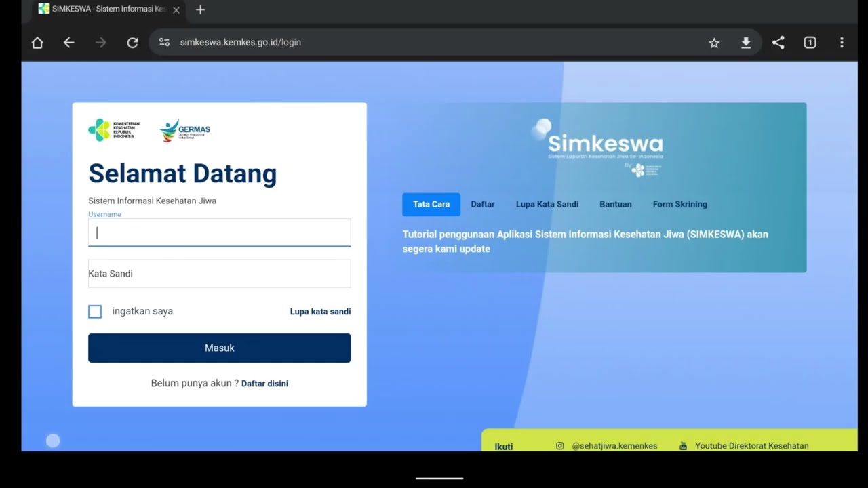Open the tab switcher showing 1 tab
The image size is (868, 488).
click(810, 43)
